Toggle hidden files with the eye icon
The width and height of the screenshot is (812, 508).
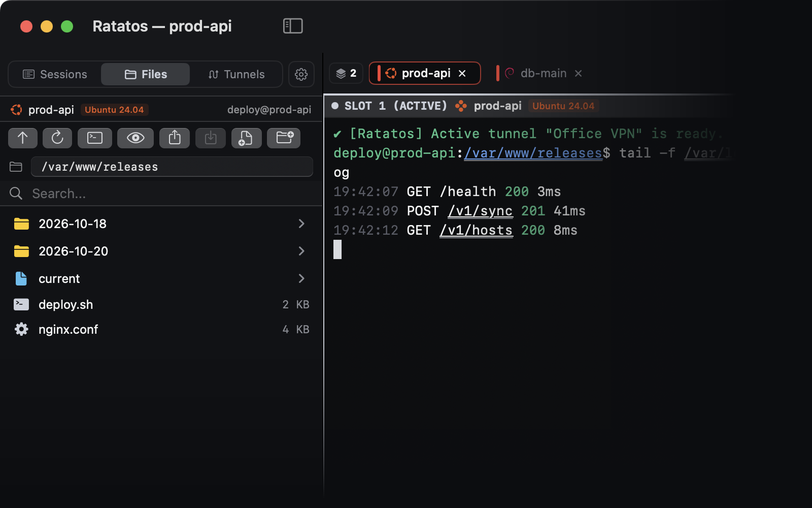(x=136, y=138)
